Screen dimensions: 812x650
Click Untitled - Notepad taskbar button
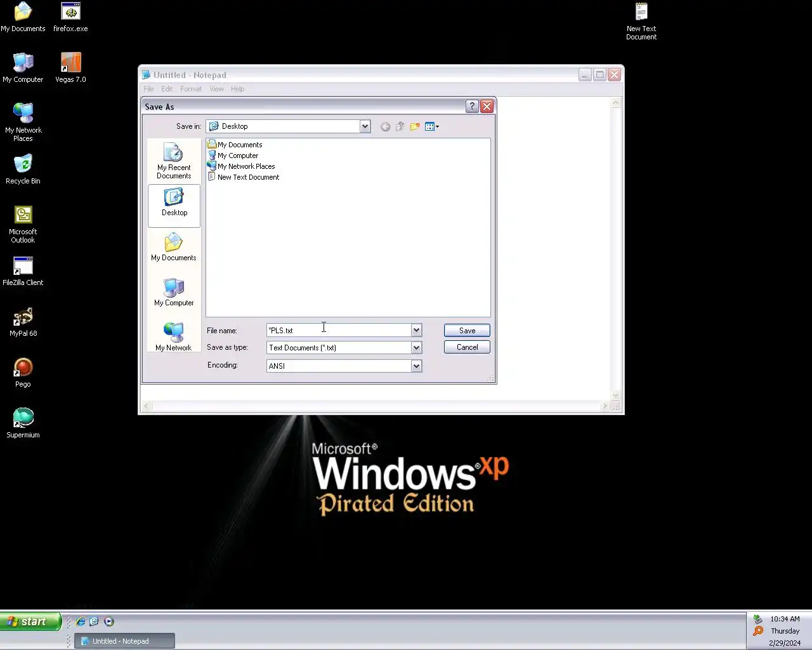tap(124, 641)
